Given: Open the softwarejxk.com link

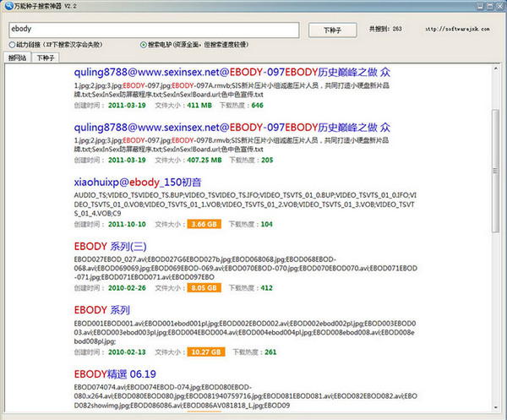Looking at the screenshot, I should pos(461,29).
